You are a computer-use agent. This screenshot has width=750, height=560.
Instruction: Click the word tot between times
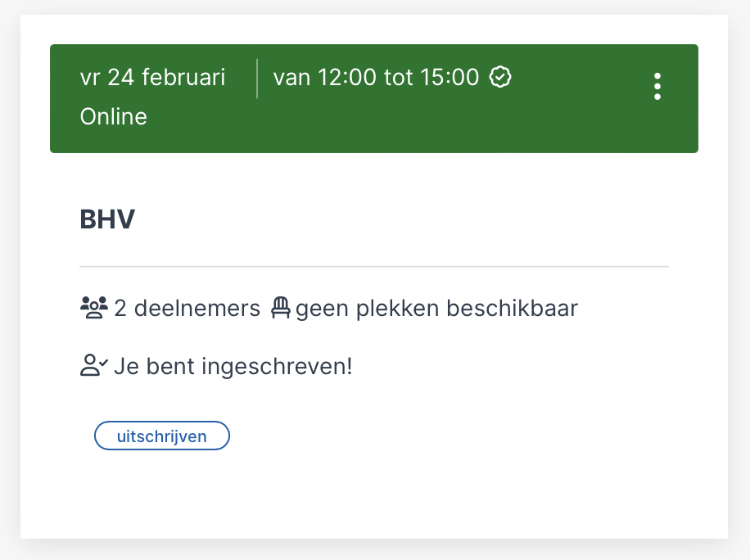(399, 78)
